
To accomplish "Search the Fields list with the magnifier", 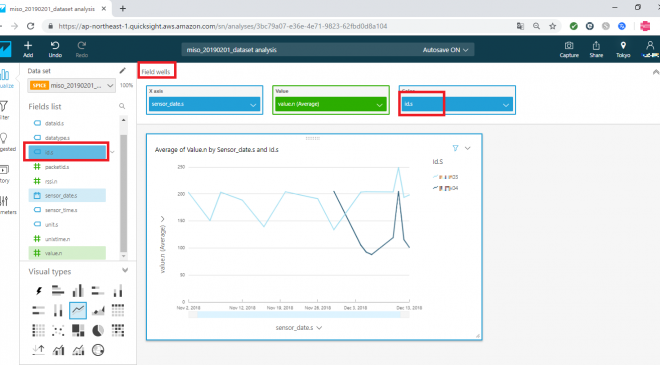I will (x=122, y=106).
